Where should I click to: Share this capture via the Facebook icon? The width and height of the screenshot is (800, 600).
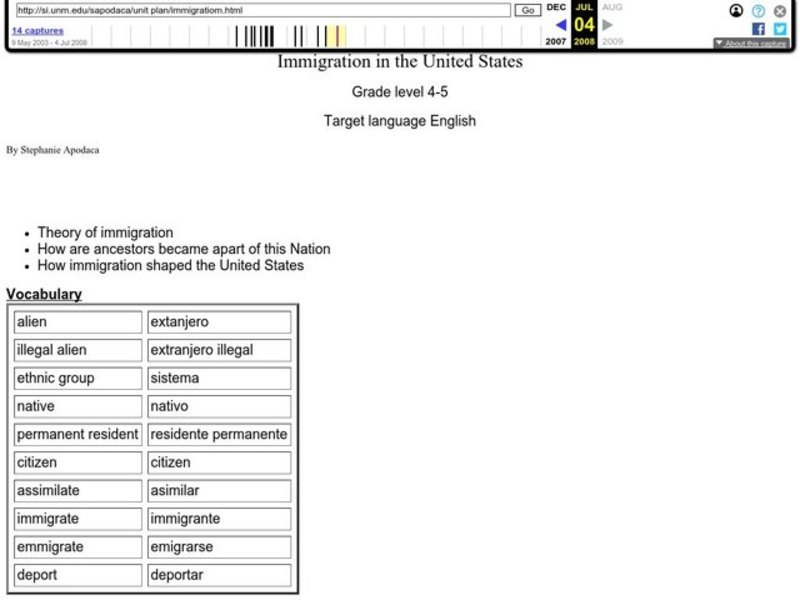(x=759, y=28)
